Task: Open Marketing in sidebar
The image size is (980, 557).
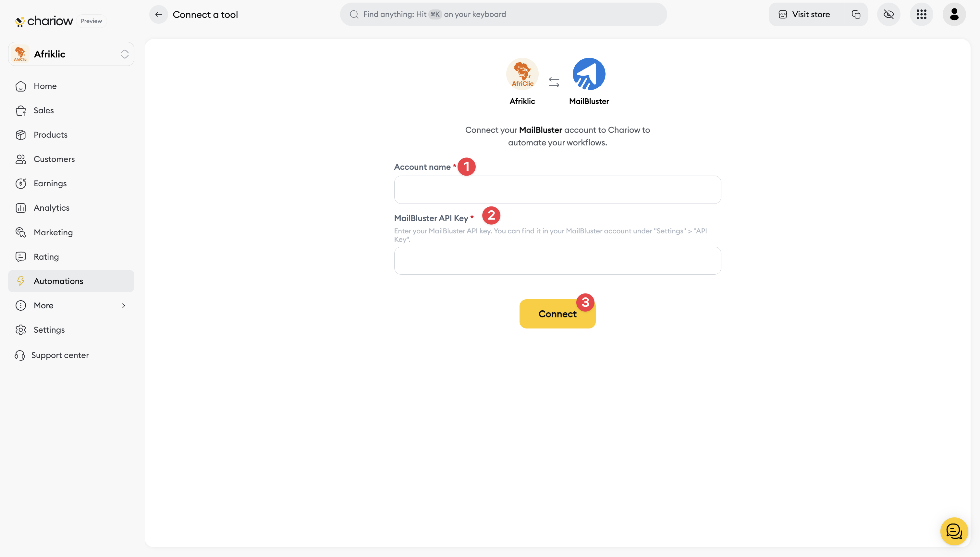Action: 53,232
